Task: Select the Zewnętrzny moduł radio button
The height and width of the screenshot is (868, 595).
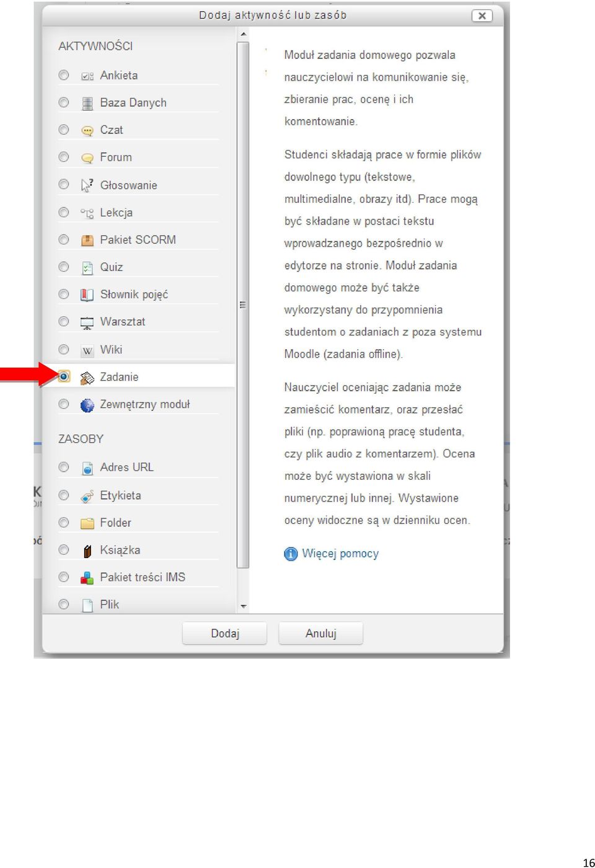Action: [x=64, y=404]
